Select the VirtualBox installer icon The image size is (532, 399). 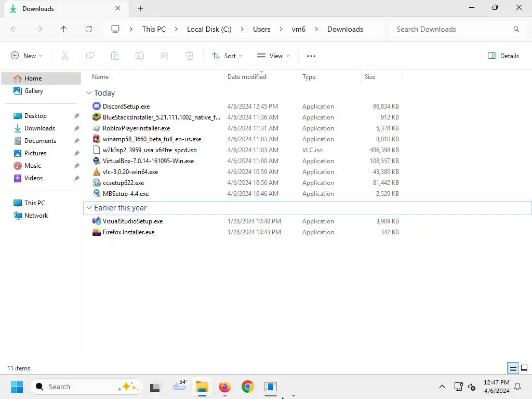pos(96,161)
